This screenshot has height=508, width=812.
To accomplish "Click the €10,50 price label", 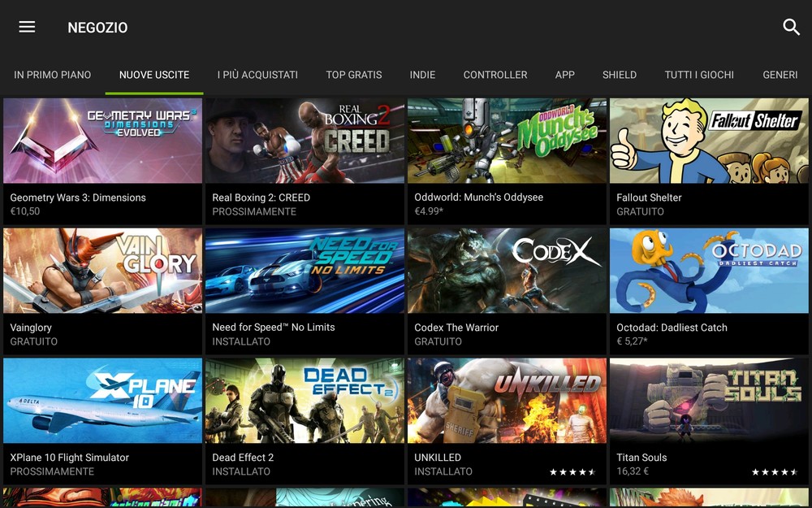I will (25, 211).
